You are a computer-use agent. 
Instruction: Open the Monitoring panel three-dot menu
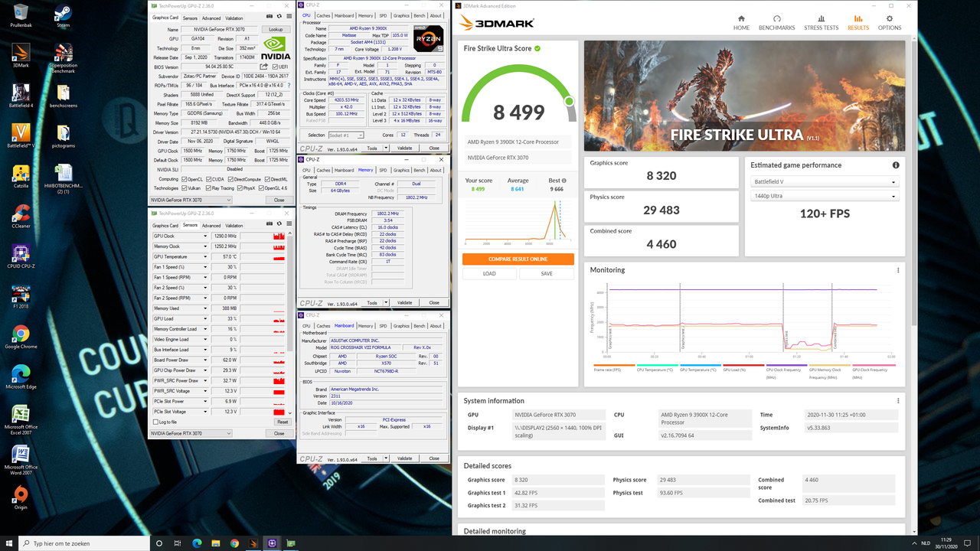898,270
